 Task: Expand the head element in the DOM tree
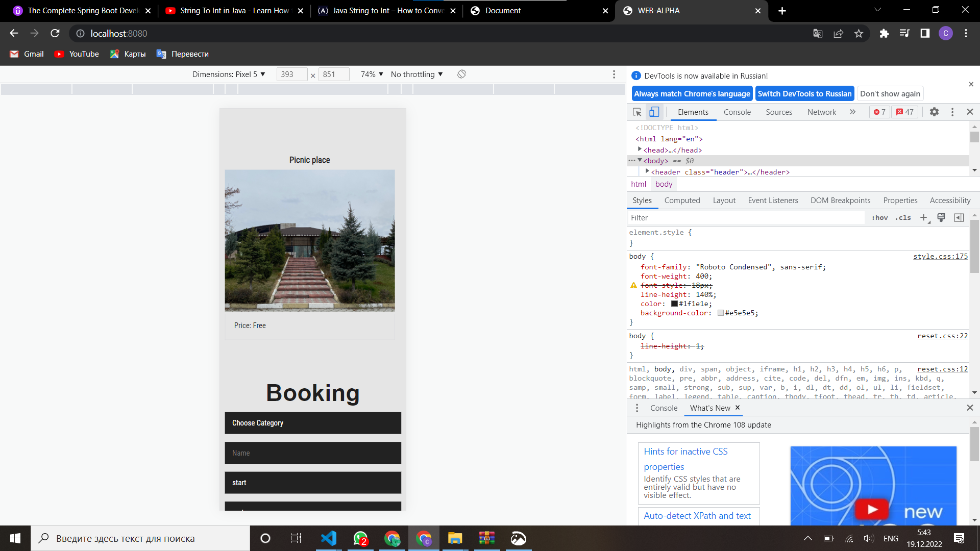(x=640, y=149)
